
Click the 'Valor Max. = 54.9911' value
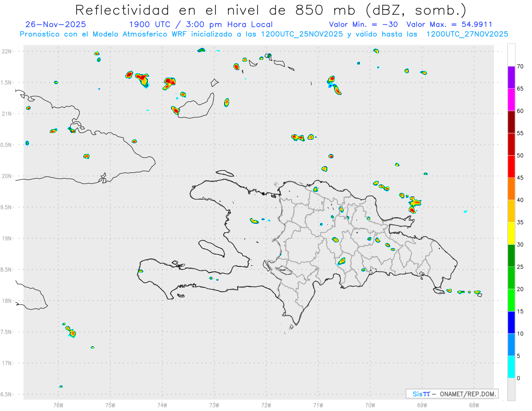449,24
